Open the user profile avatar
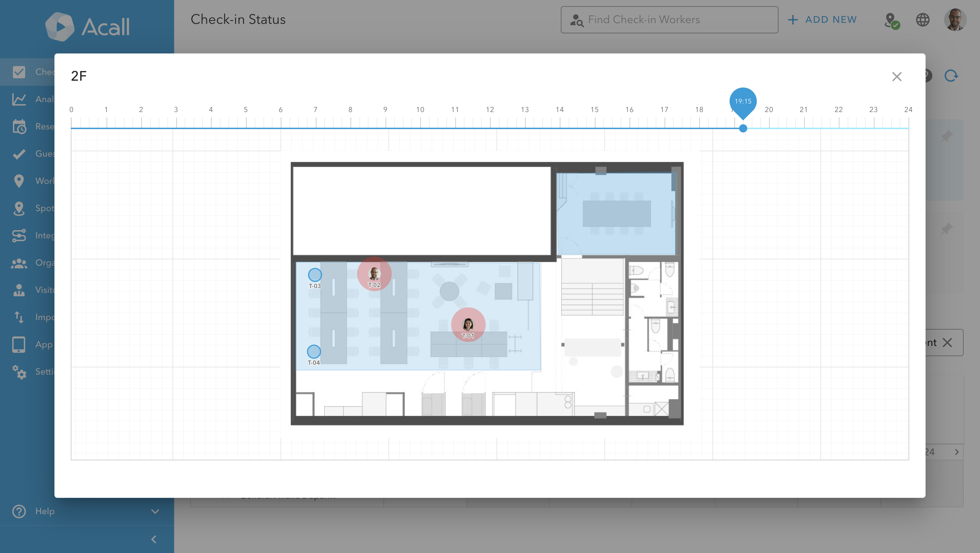The height and width of the screenshot is (553, 980). click(955, 20)
